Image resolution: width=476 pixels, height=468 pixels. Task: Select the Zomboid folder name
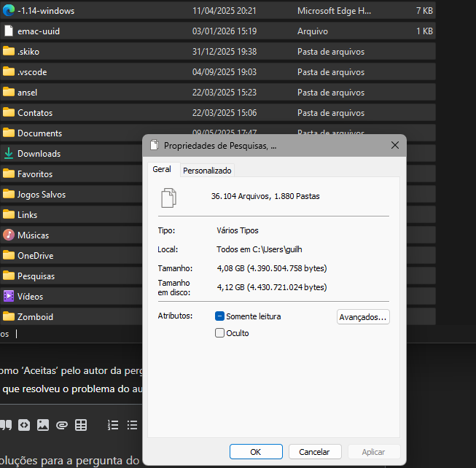[x=35, y=317]
